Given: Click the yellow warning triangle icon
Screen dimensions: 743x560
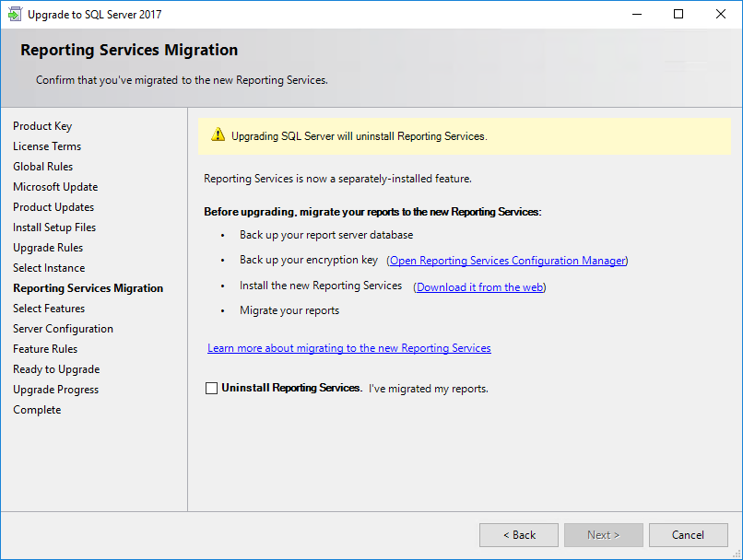Looking at the screenshot, I should tap(218, 134).
